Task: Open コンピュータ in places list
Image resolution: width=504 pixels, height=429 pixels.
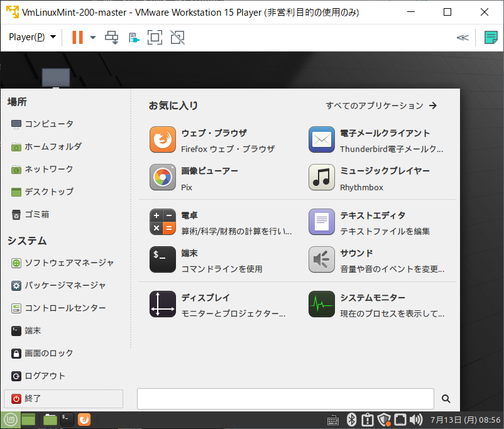Action: coord(43,124)
